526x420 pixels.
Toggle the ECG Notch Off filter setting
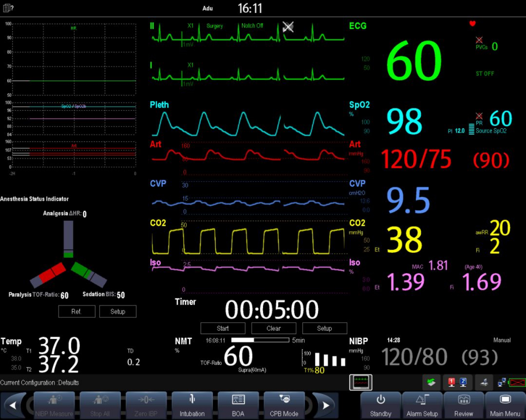[252, 26]
